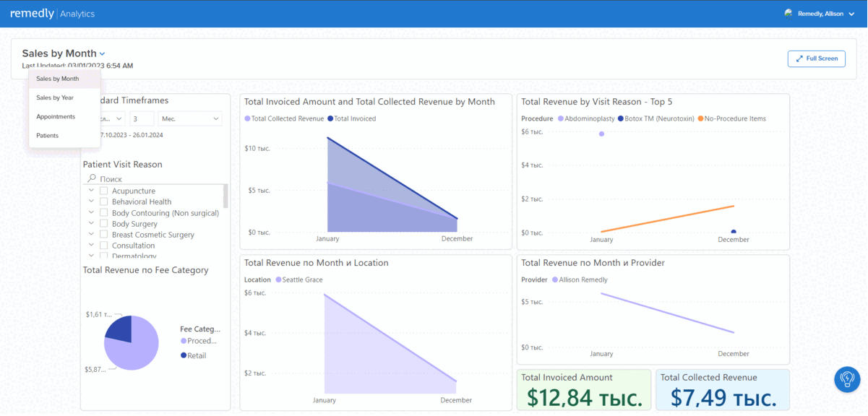Click the search magnifier icon in Visit Reason

point(92,178)
